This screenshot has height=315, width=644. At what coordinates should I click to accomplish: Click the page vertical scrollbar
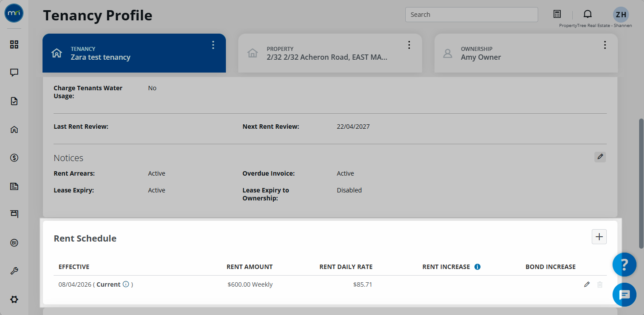click(641, 184)
